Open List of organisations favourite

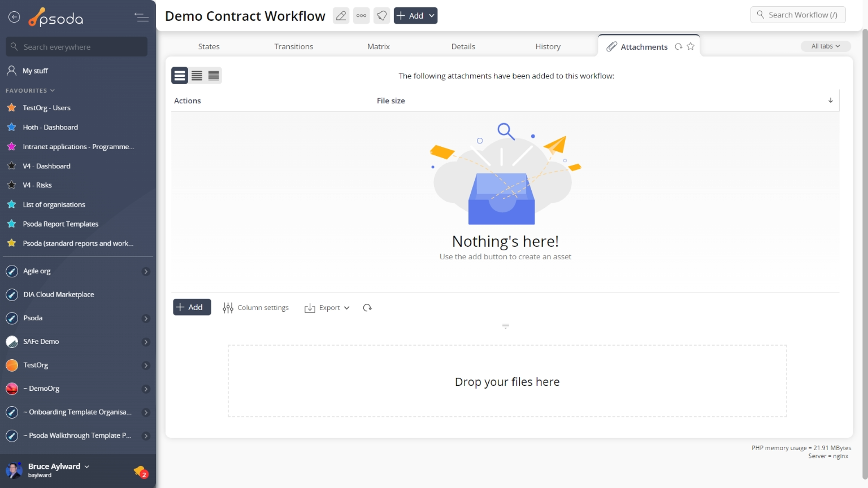coord(54,204)
